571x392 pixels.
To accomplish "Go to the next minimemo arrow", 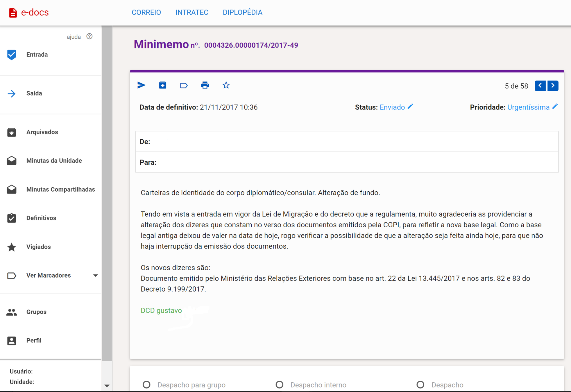I will click(x=553, y=86).
